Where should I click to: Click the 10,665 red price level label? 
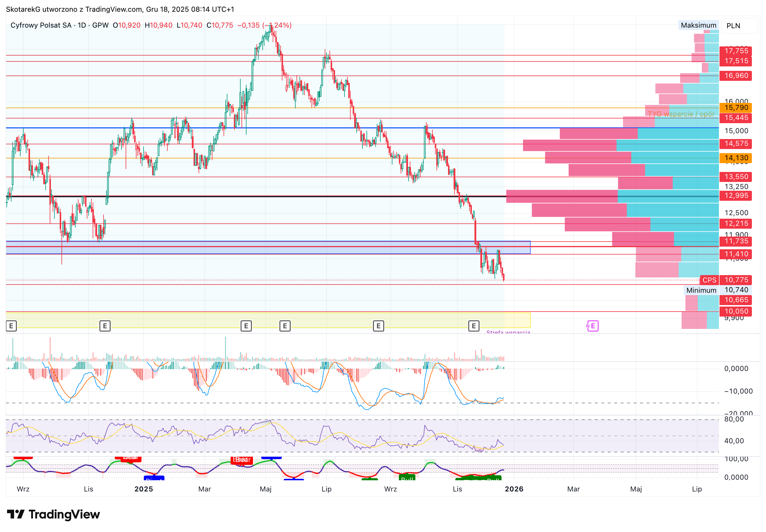(736, 300)
